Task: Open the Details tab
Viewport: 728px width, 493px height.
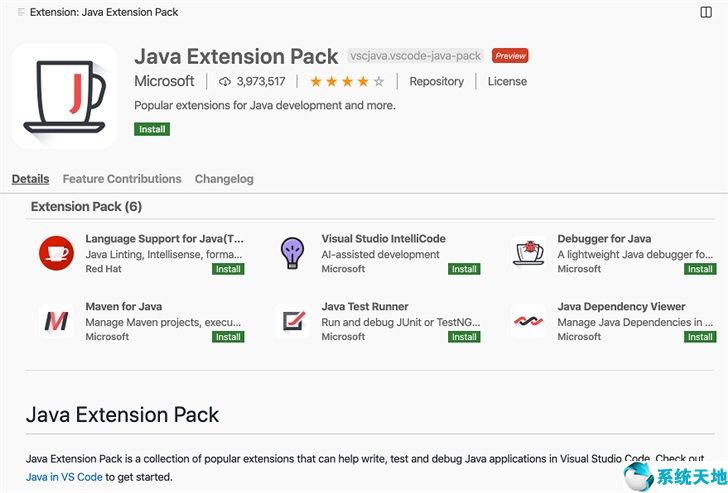Action: click(31, 179)
